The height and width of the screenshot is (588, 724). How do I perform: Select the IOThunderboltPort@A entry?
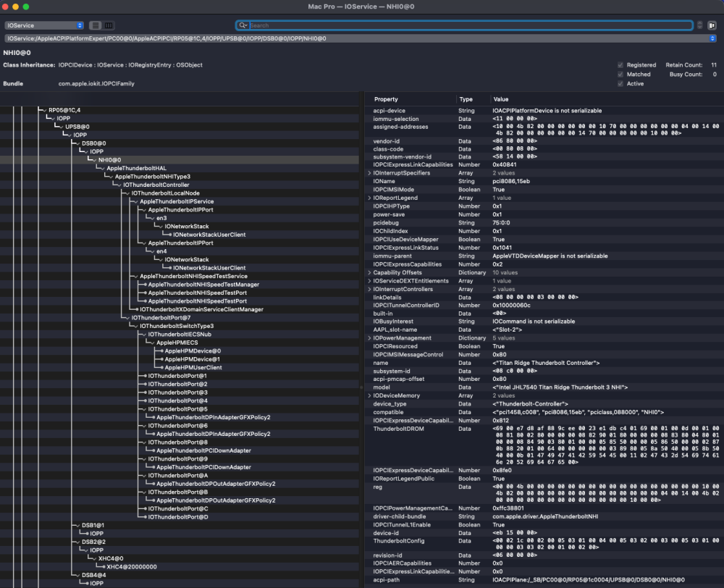click(178, 476)
